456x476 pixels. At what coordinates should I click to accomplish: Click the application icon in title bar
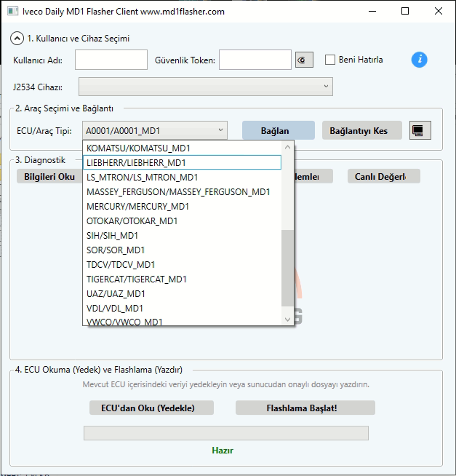pos(13,11)
